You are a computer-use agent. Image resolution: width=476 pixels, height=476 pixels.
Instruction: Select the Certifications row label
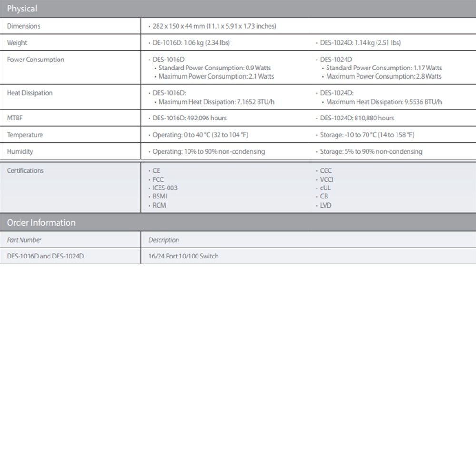[25, 170]
